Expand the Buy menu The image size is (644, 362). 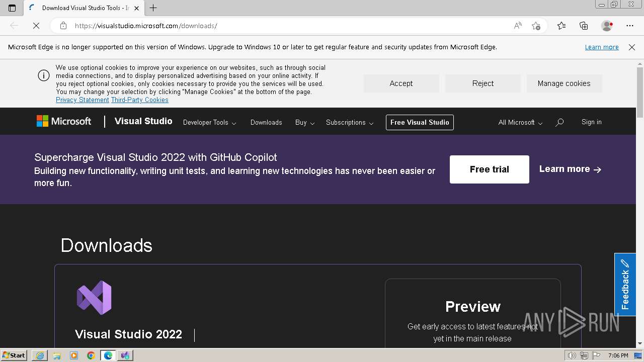(x=305, y=122)
